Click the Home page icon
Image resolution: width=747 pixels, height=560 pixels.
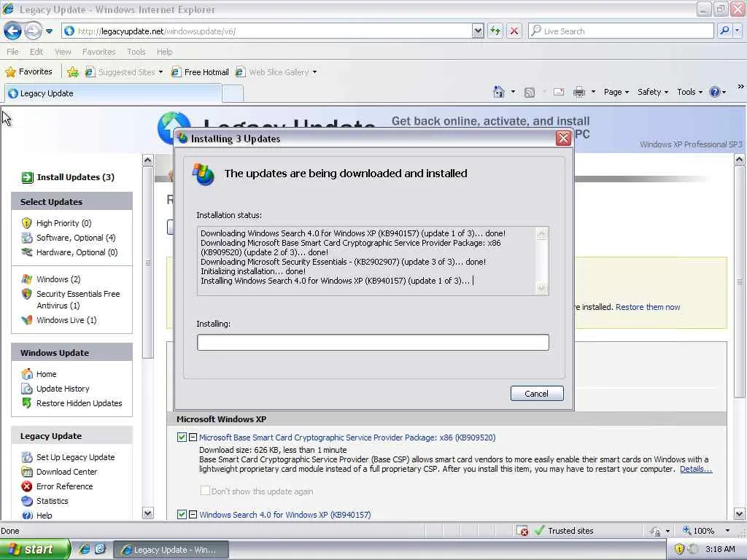tap(498, 92)
